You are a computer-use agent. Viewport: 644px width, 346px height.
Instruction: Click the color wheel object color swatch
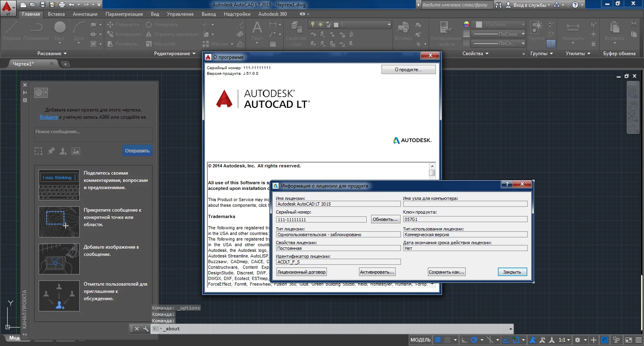[x=466, y=25]
